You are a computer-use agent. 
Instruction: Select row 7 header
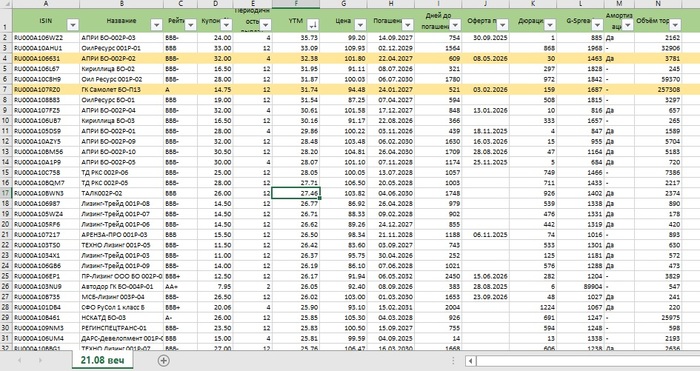[6, 90]
